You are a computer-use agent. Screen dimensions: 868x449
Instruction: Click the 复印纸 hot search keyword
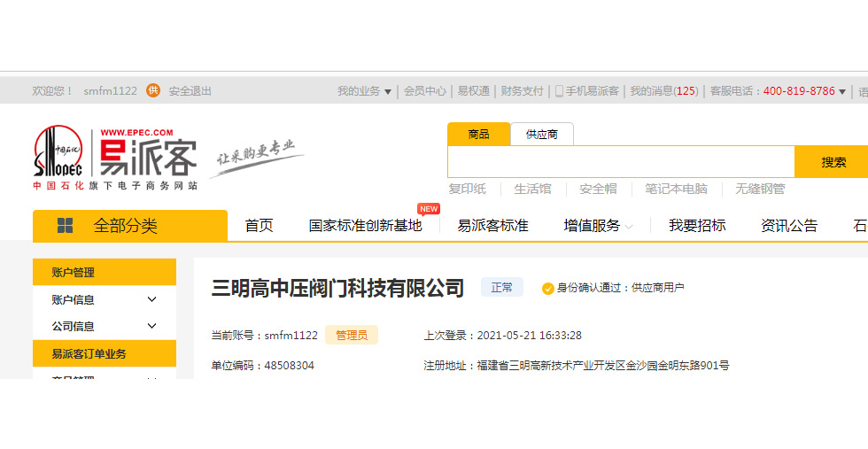pyautogui.click(x=468, y=189)
